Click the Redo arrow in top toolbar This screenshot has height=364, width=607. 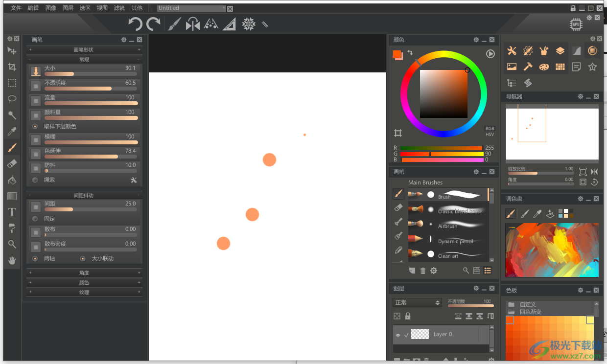pyautogui.click(x=154, y=23)
